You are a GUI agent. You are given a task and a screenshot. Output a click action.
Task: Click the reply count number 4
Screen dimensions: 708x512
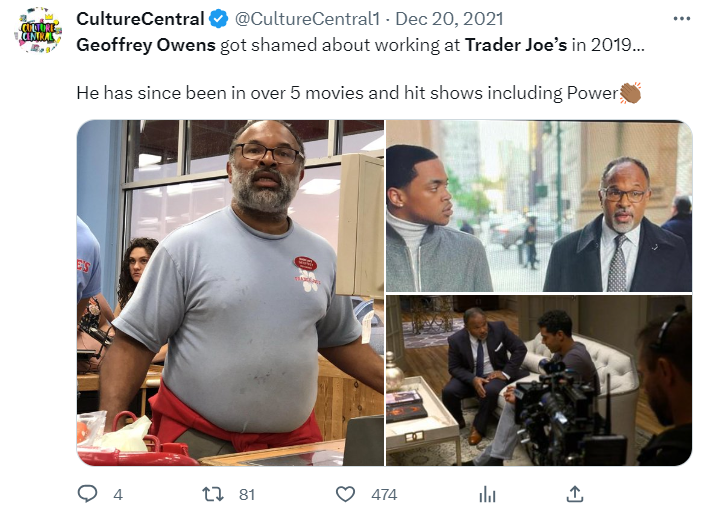point(118,495)
